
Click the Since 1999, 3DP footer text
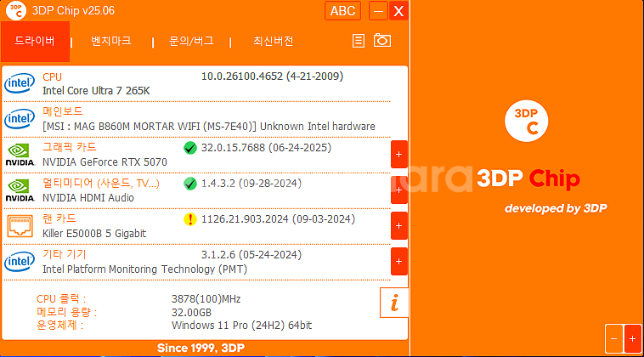(x=201, y=348)
